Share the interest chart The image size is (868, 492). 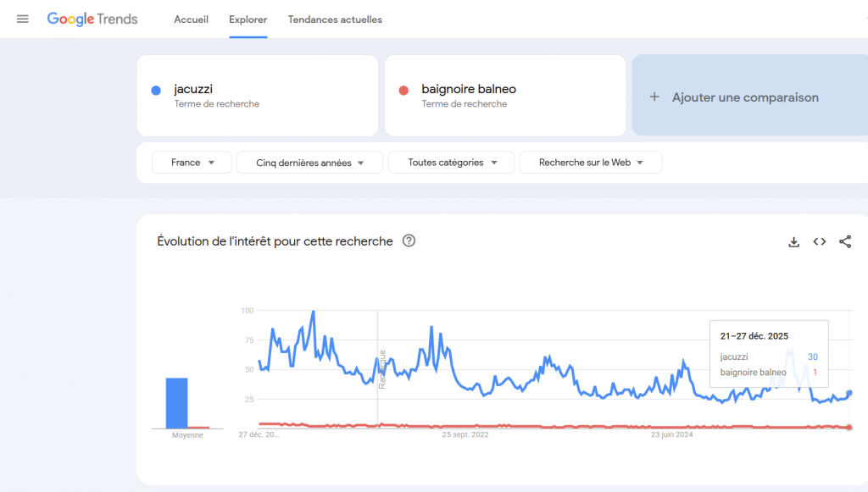click(845, 241)
